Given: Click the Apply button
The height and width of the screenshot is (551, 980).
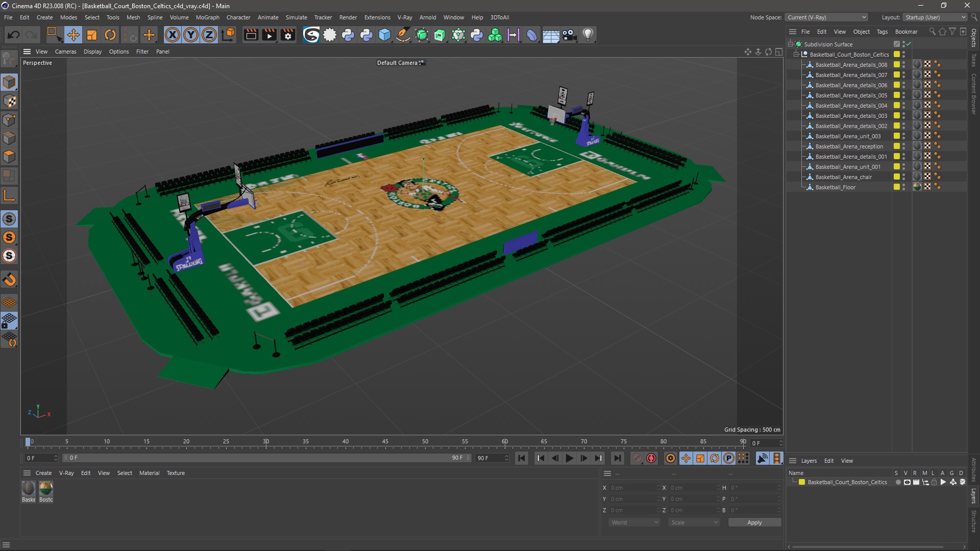Looking at the screenshot, I should pos(754,522).
